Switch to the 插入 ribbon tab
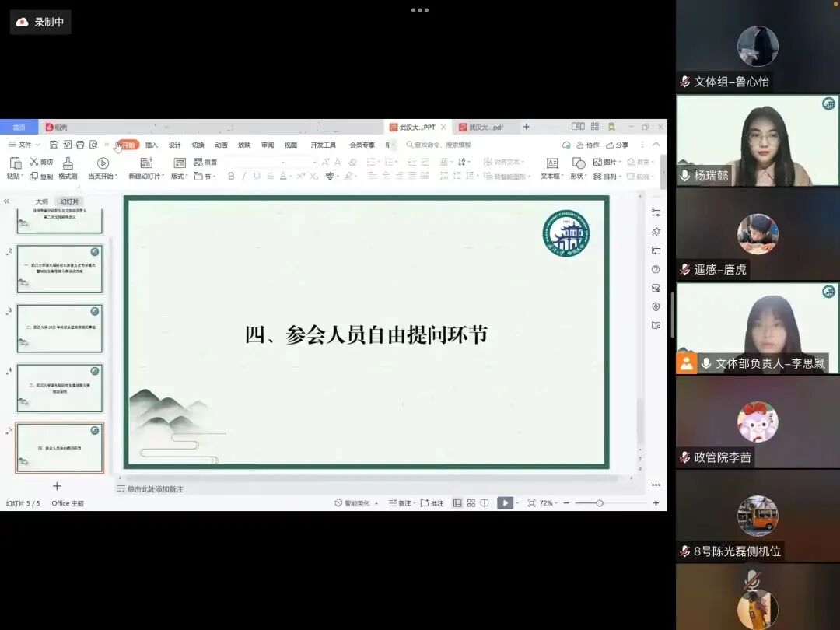840x630 pixels. click(x=152, y=145)
